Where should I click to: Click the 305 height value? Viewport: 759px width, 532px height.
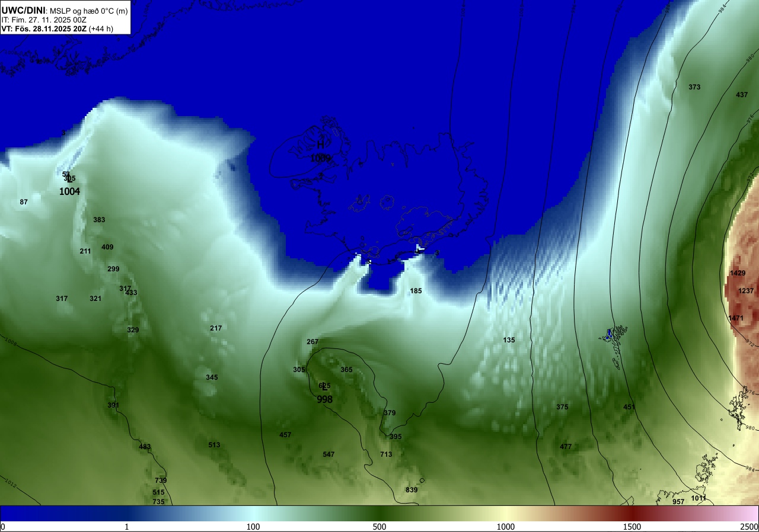click(299, 370)
